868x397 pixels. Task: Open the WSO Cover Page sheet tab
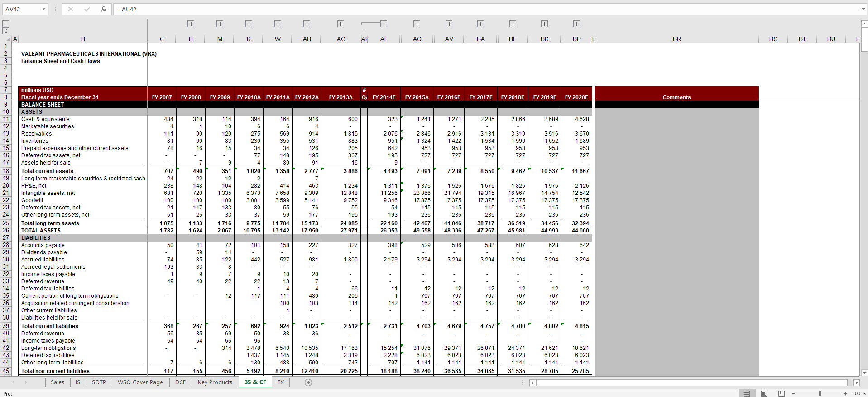(x=140, y=382)
